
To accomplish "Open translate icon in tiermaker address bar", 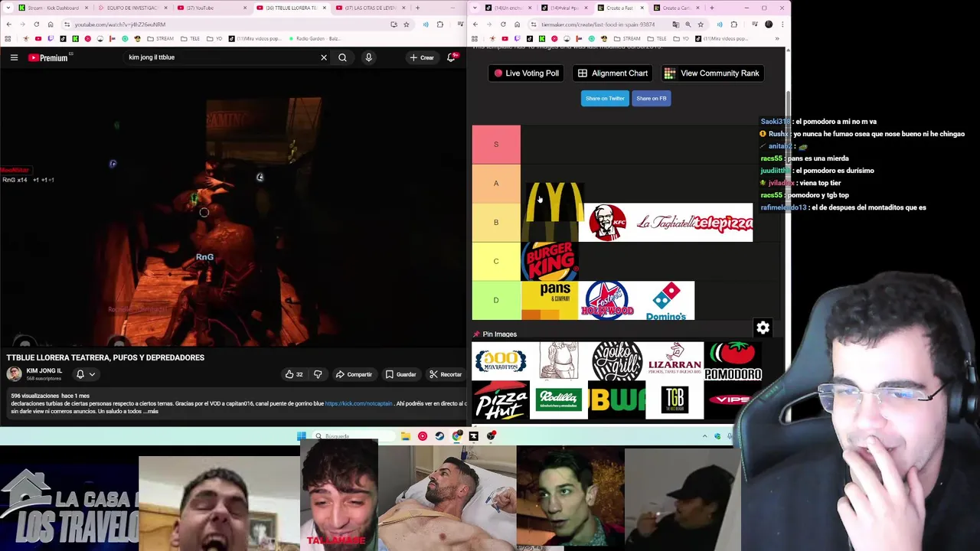I will pyautogui.click(x=675, y=24).
